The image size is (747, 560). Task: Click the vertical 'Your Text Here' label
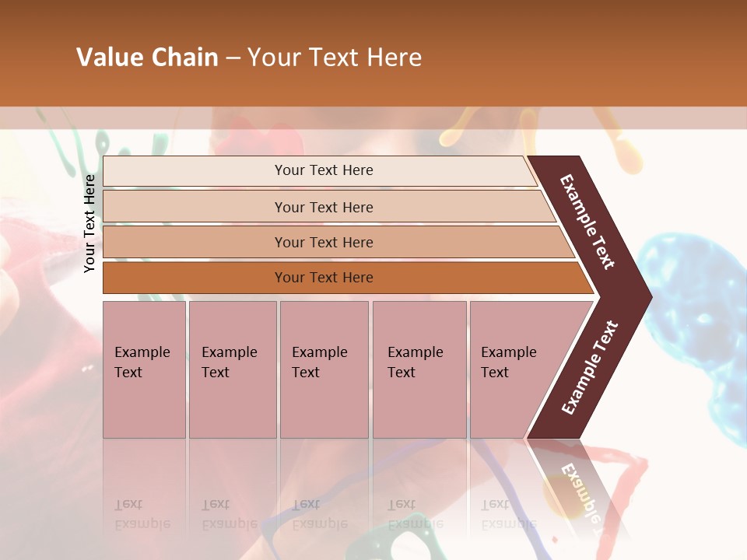click(89, 223)
